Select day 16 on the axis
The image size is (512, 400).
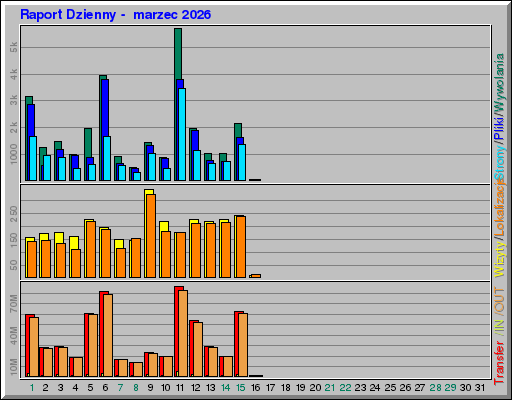[x=255, y=388]
